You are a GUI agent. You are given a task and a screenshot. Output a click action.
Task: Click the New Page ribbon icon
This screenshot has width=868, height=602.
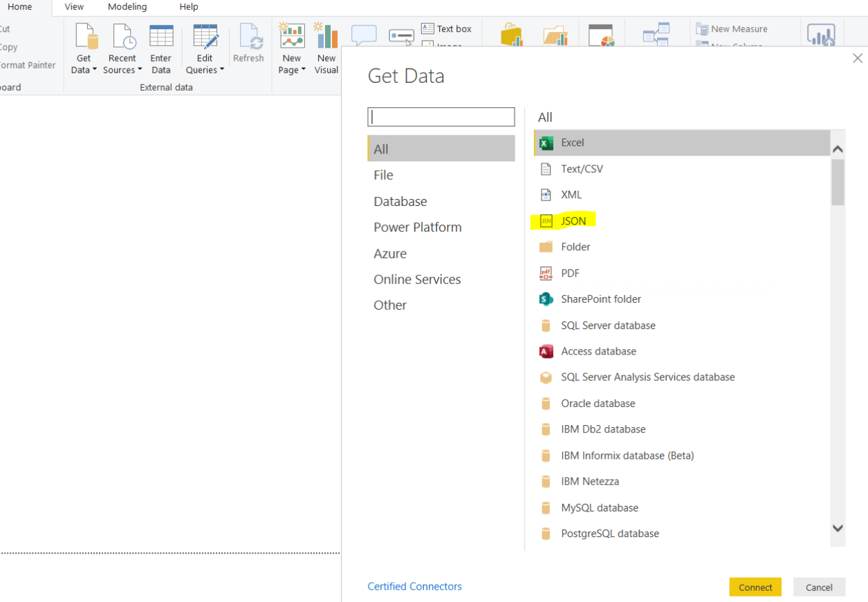pos(292,36)
